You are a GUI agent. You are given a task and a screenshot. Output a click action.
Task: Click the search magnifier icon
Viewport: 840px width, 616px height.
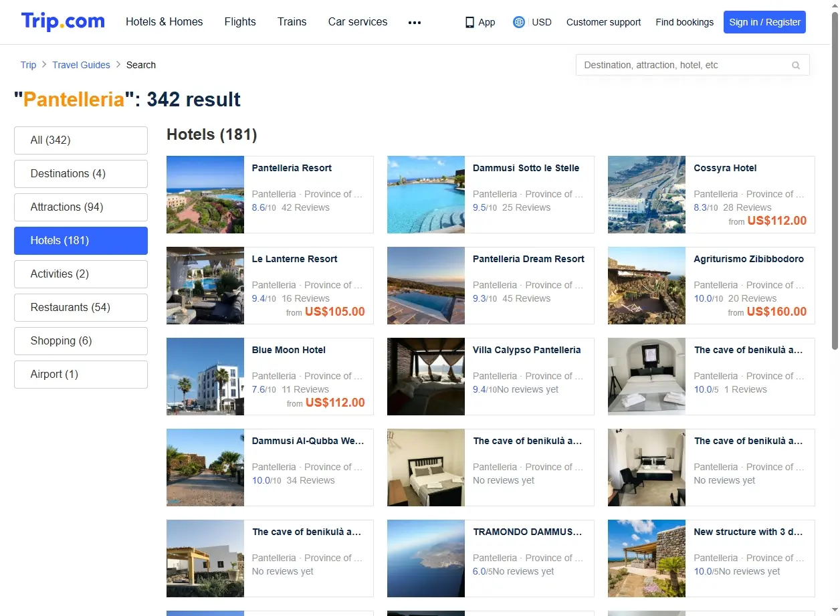796,65
